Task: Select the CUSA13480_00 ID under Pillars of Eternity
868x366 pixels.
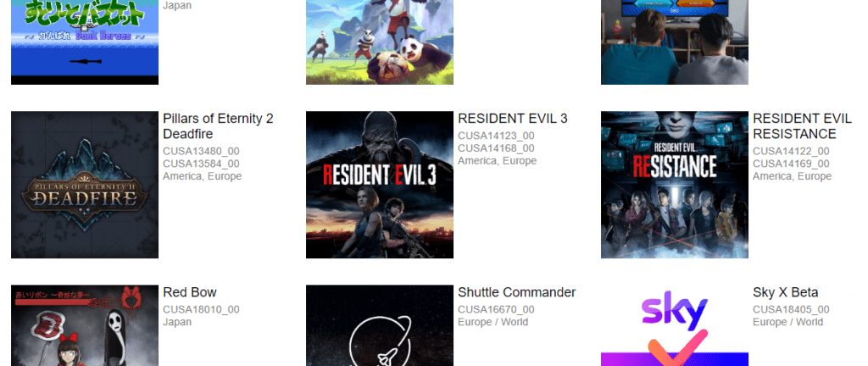Action: [201, 151]
